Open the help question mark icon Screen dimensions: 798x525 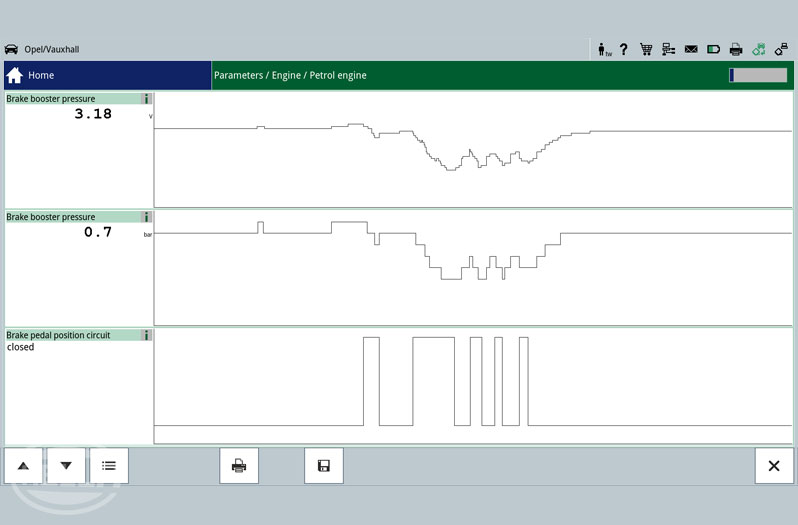point(624,49)
